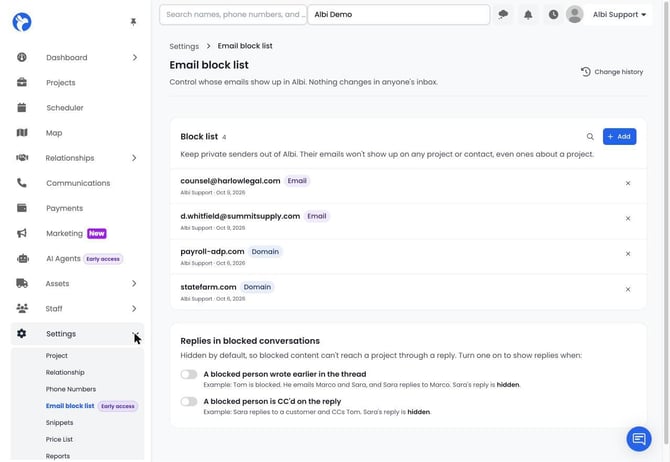Click the Dashboard gauge icon
670x462 pixels.
pyautogui.click(x=22, y=57)
